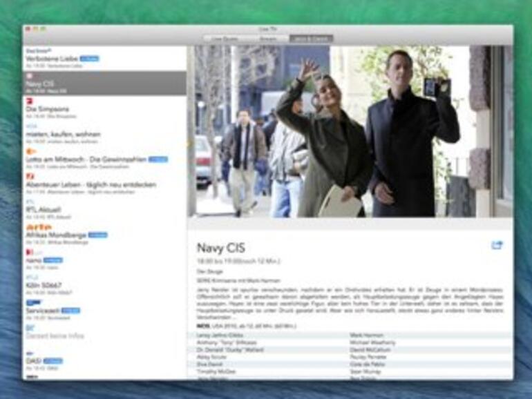This screenshot has width=532, height=399.
Task: Click the David McCallum cast entry
Action: pyautogui.click(x=370, y=350)
